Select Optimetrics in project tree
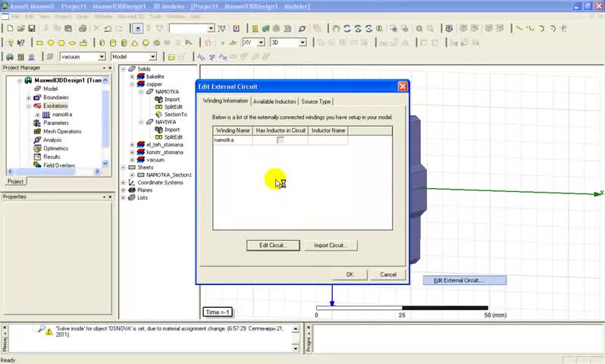 (x=55, y=149)
